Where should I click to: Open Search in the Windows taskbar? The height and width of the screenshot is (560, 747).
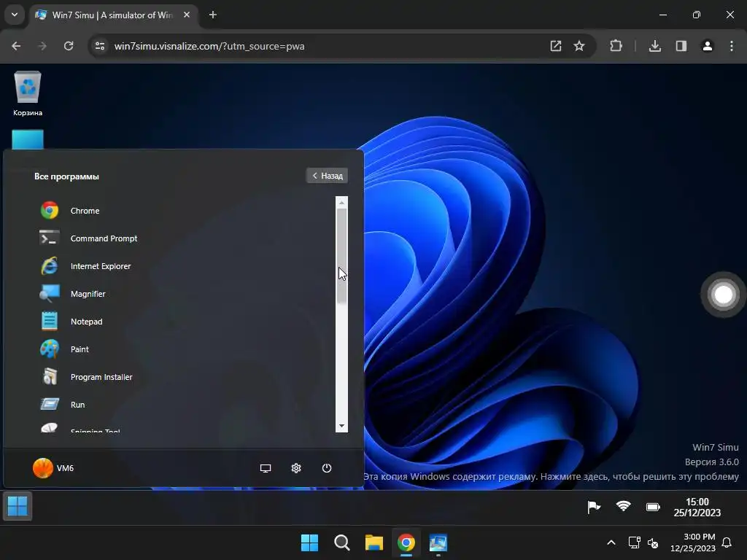pos(341,542)
